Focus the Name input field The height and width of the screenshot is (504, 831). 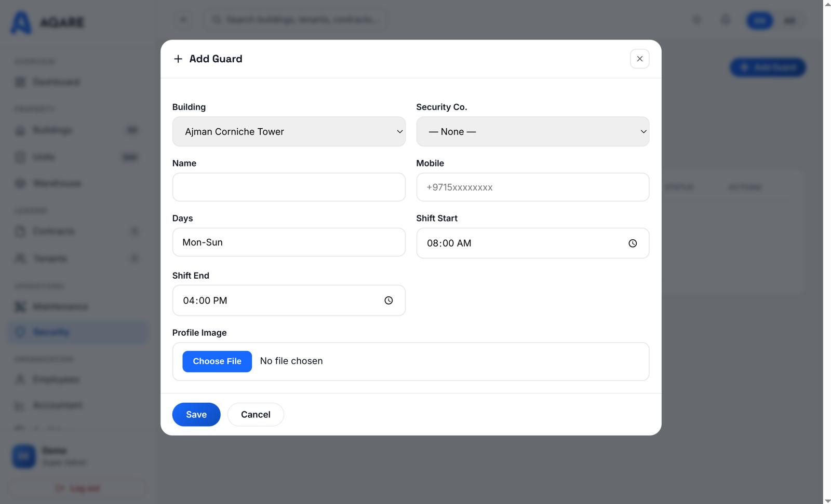[289, 187]
